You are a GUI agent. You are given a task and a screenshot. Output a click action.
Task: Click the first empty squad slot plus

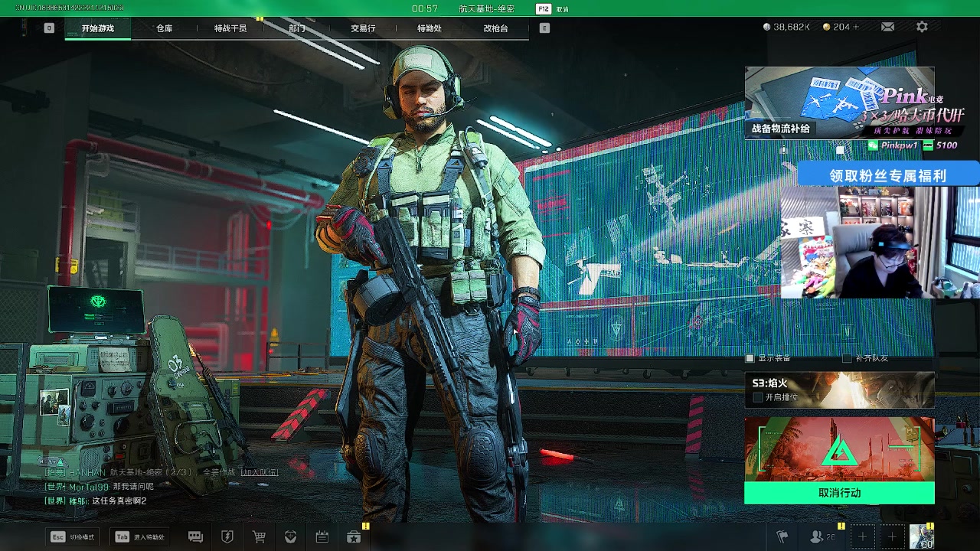[863, 537]
